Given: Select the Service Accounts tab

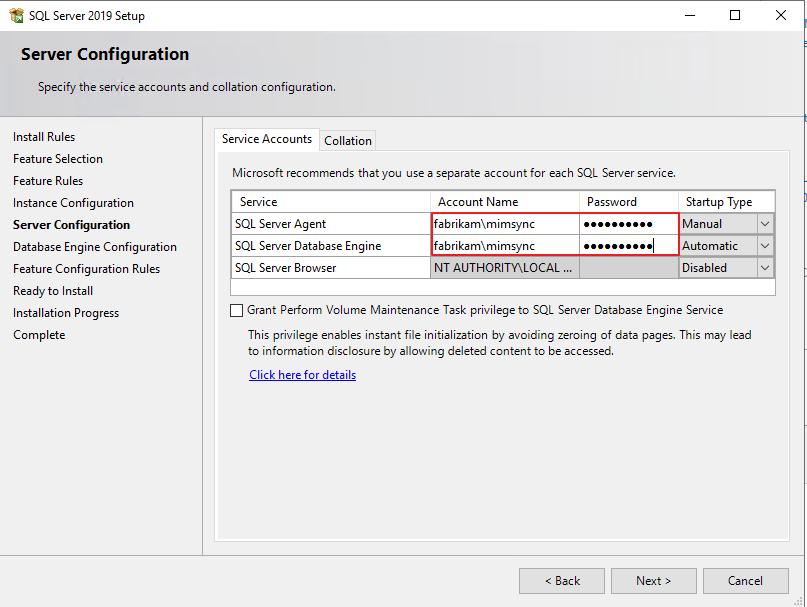Looking at the screenshot, I should [267, 139].
